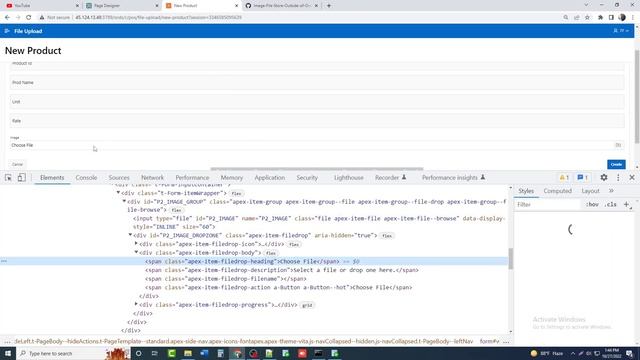Activate the inspect element picker icon
The image size is (640, 360).
point(8,178)
